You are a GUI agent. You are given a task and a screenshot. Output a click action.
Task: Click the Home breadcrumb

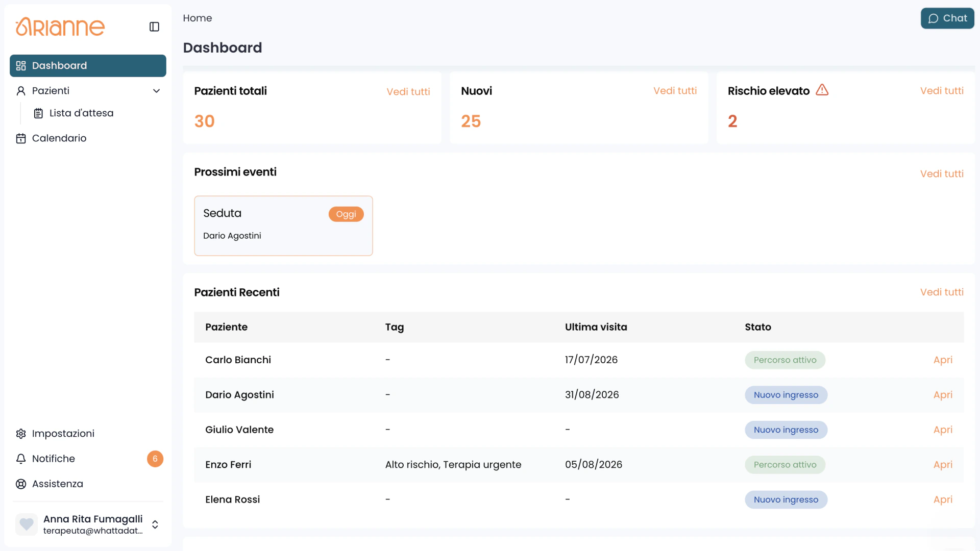[x=198, y=18]
